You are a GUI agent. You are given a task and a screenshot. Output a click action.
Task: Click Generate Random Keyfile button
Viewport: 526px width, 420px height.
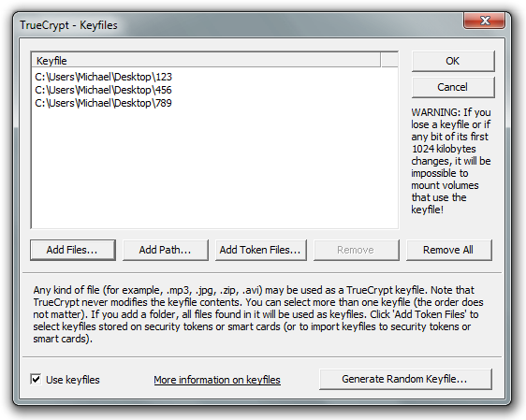point(405,379)
